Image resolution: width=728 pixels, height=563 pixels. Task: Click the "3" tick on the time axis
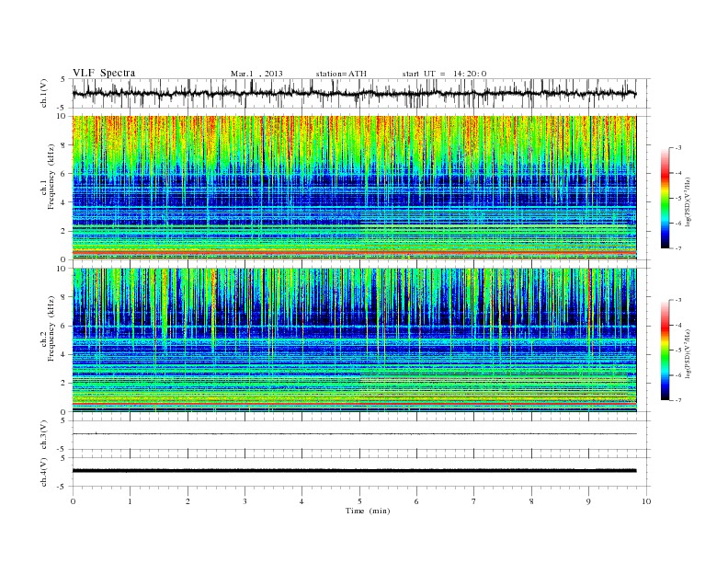pos(245,501)
